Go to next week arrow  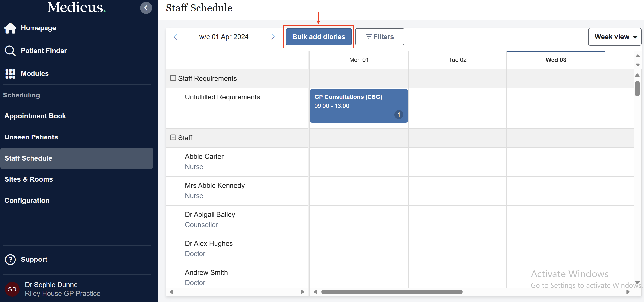click(x=273, y=37)
